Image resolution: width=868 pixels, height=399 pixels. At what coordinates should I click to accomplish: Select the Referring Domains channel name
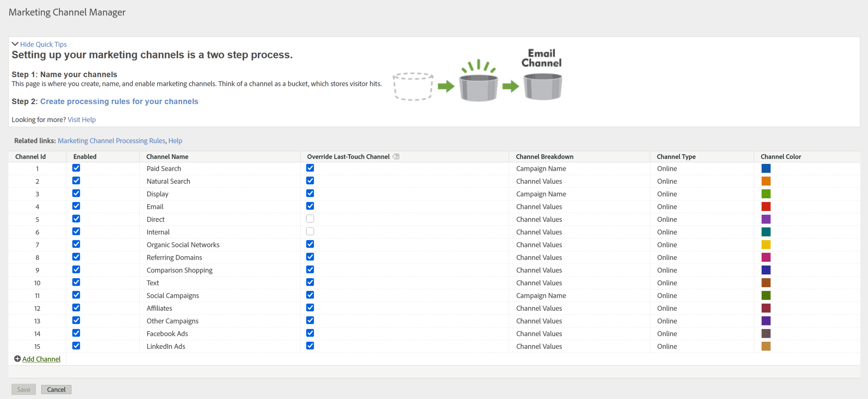(x=174, y=257)
